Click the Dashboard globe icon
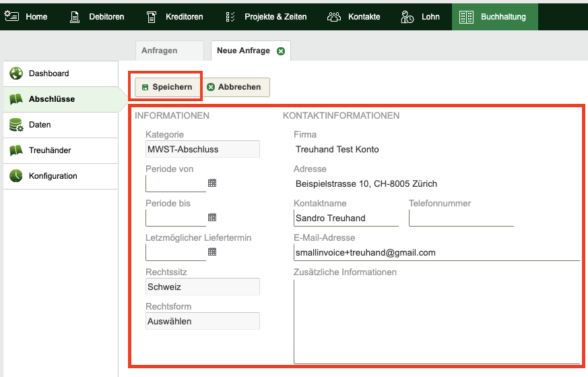 coord(16,74)
